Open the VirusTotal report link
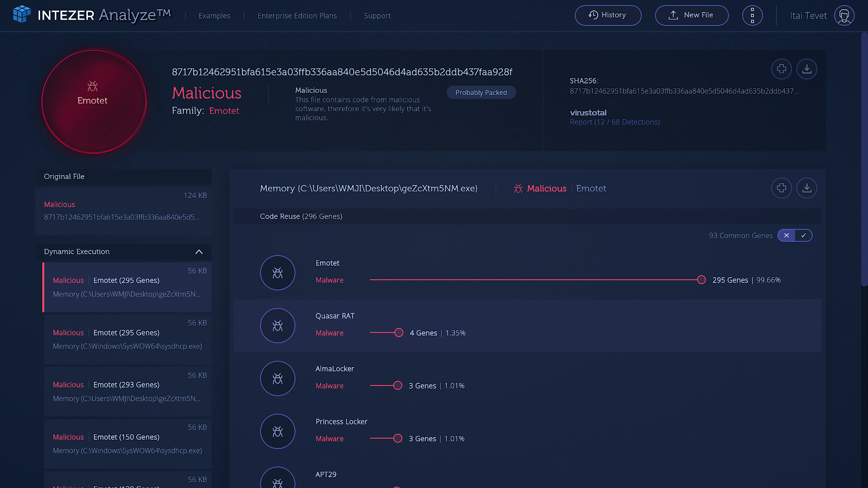The width and height of the screenshot is (868, 488). (614, 123)
